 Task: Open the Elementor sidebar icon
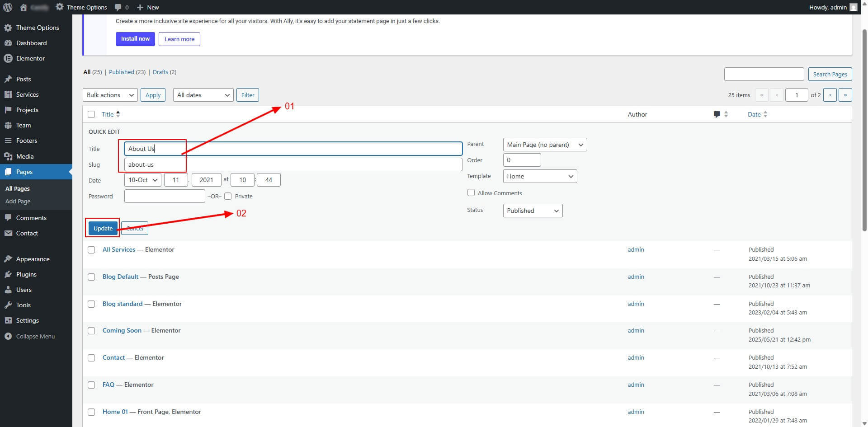coord(8,58)
